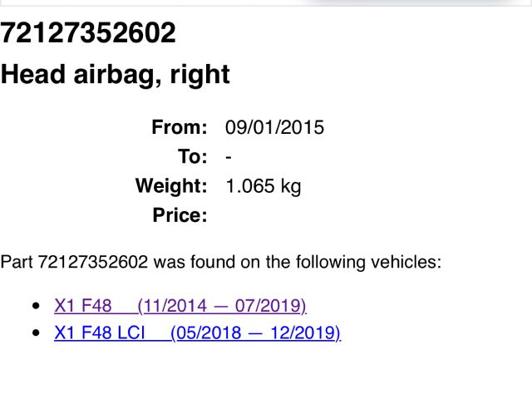Click the weight value 1.065 kg
The image size is (532, 399).
pos(263,186)
